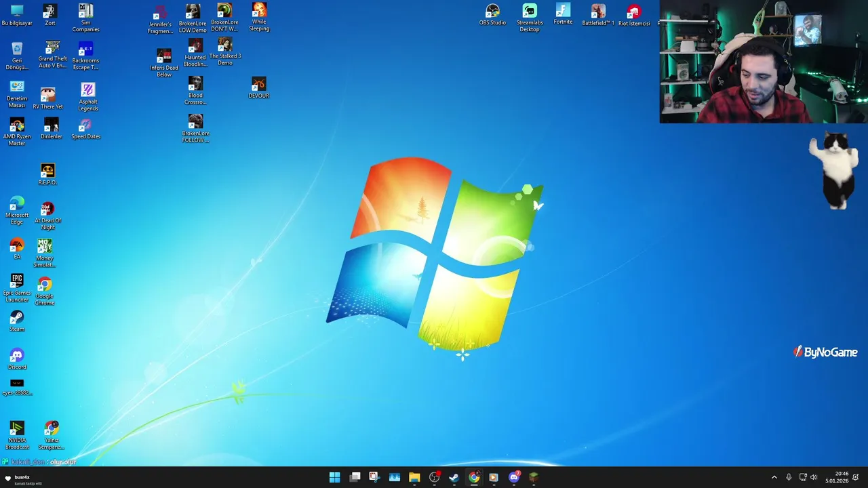Select the Dirilenler shortcut
868x488 pixels.
51,129
